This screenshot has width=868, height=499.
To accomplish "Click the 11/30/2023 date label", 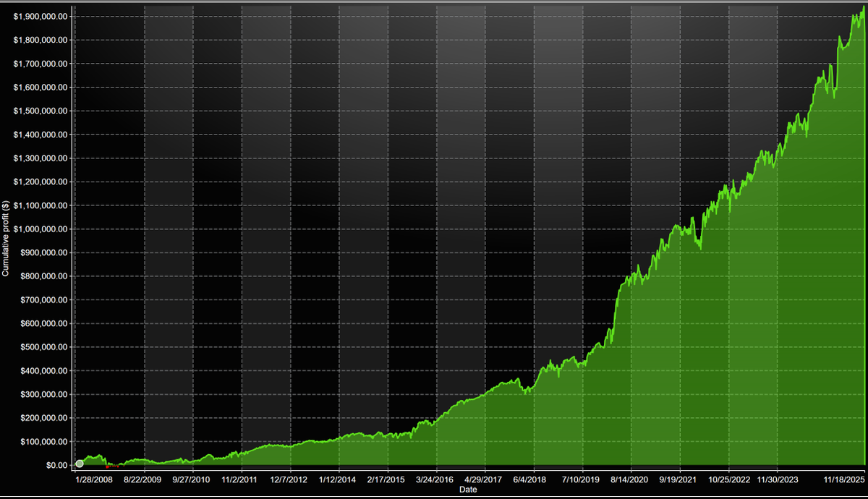I will point(776,479).
